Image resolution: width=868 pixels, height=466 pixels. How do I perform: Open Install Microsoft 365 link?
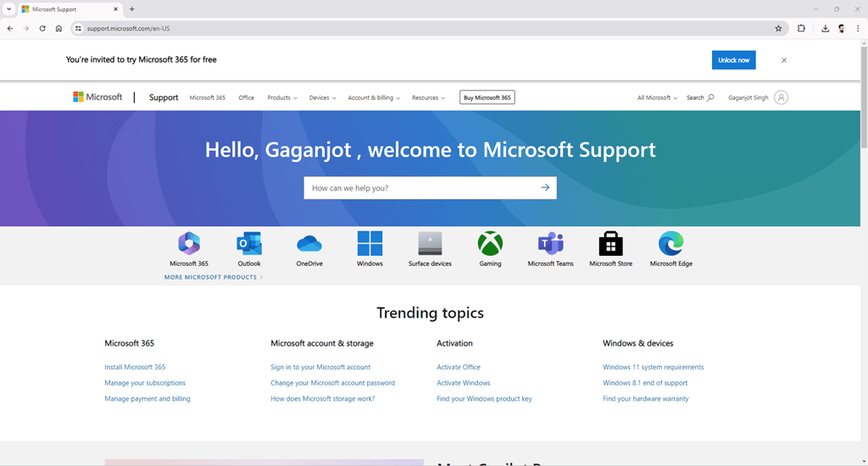point(135,367)
